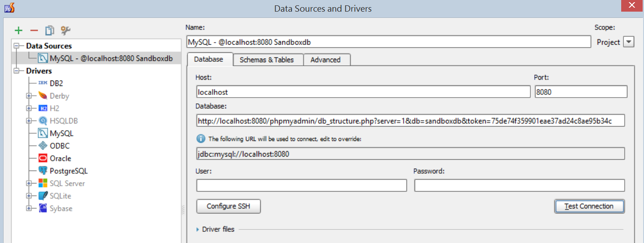The width and height of the screenshot is (644, 243).
Task: Expand the Driver files section
Action: point(198,229)
